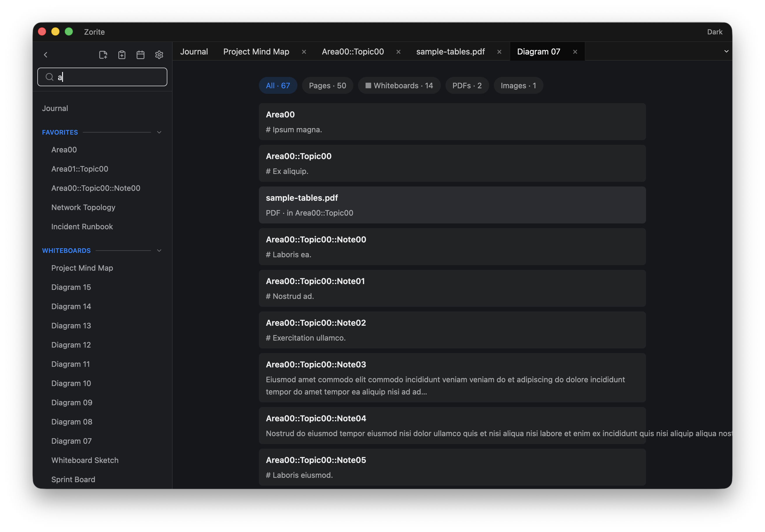
Task: Close the Area00::Topic00 tab
Action: 398,52
